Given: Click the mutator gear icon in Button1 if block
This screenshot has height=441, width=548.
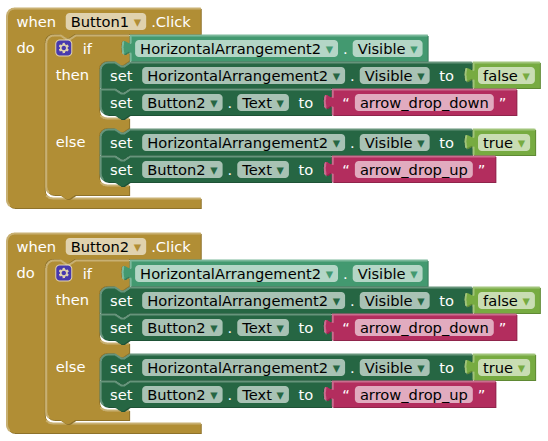Looking at the screenshot, I should (x=64, y=48).
